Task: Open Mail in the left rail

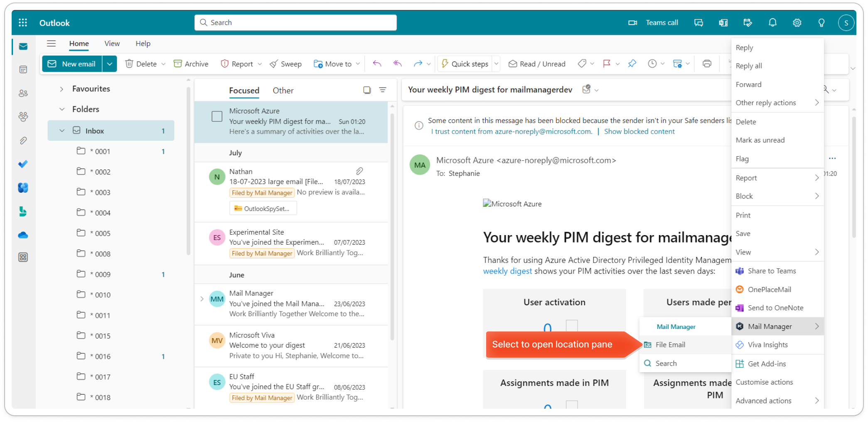Action: click(x=23, y=47)
